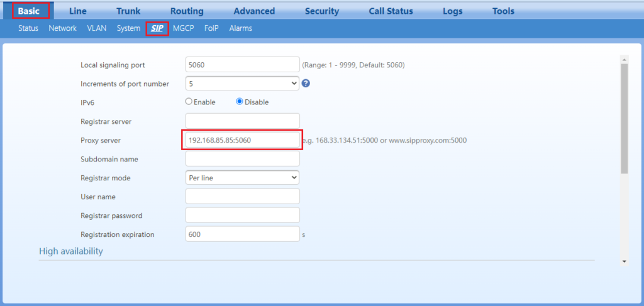
Task: Open the Tools tab
Action: (x=503, y=11)
